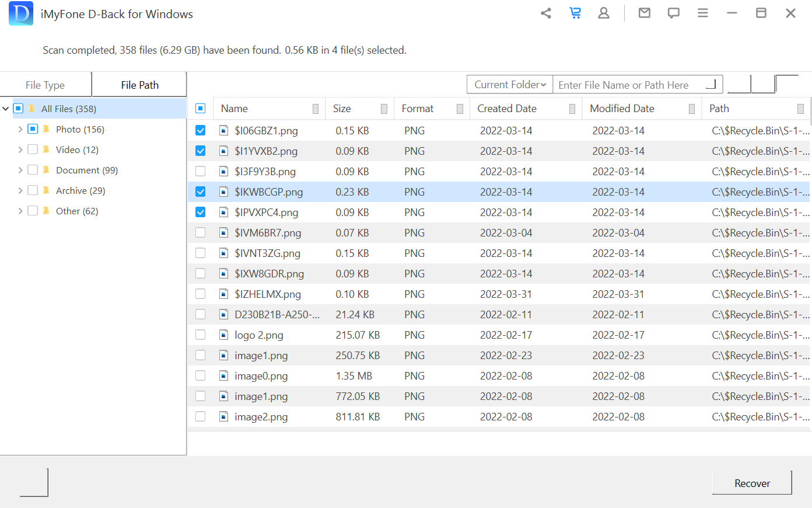The image size is (812, 508).
Task: Click the Archive folder icon
Action: coord(46,190)
